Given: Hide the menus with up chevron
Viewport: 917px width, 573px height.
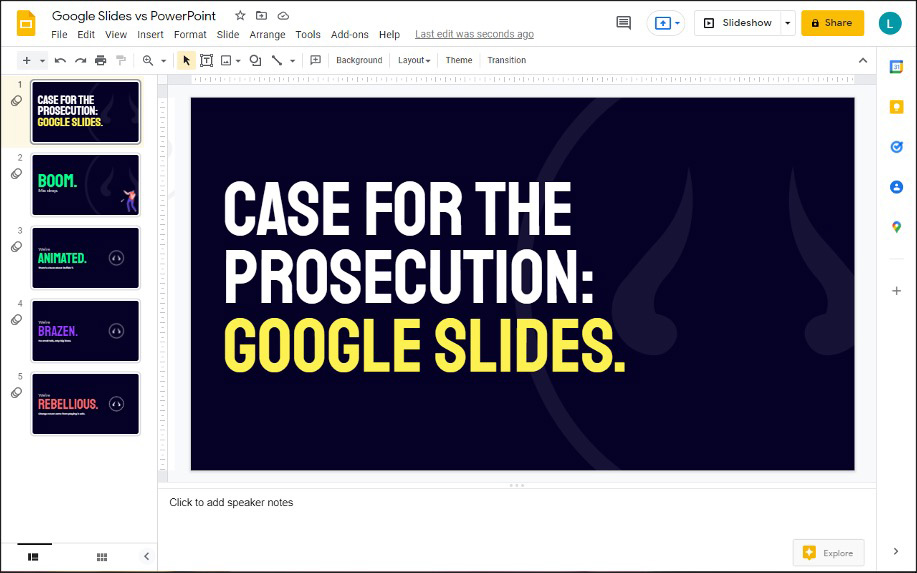Looking at the screenshot, I should 863,60.
